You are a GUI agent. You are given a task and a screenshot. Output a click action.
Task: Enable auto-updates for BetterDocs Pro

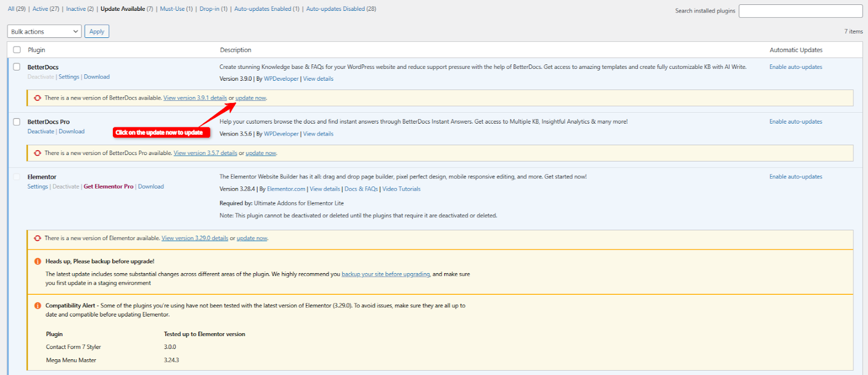796,122
